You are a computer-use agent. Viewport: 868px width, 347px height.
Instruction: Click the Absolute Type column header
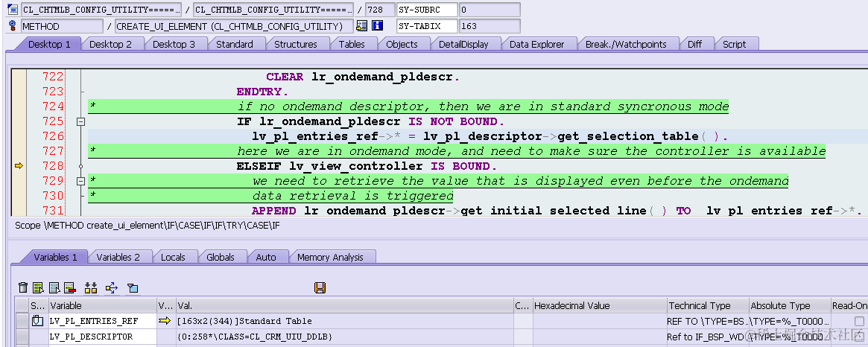(x=789, y=305)
